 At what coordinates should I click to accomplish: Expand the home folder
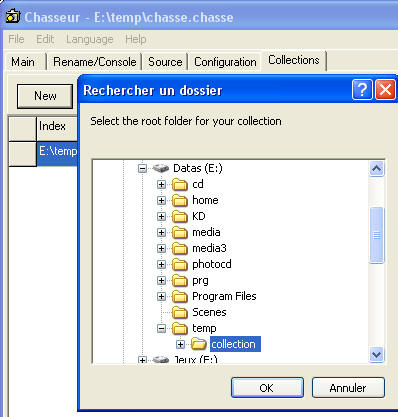click(161, 200)
